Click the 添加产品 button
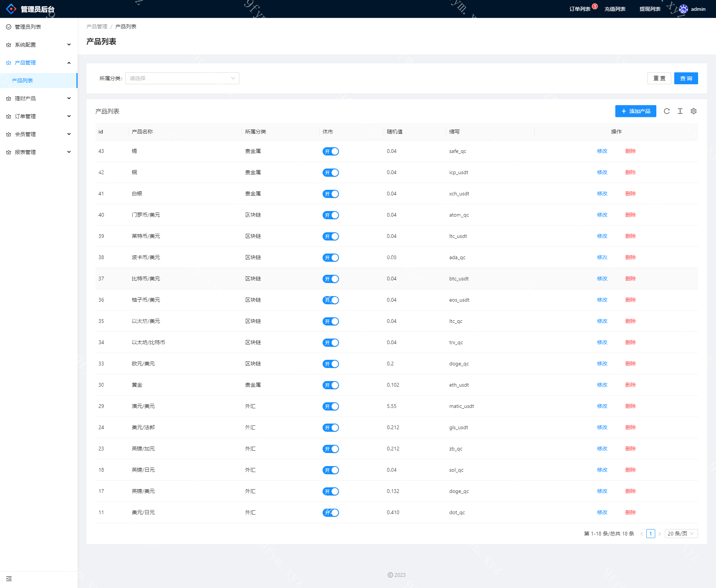This screenshot has height=588, width=716. tap(636, 111)
